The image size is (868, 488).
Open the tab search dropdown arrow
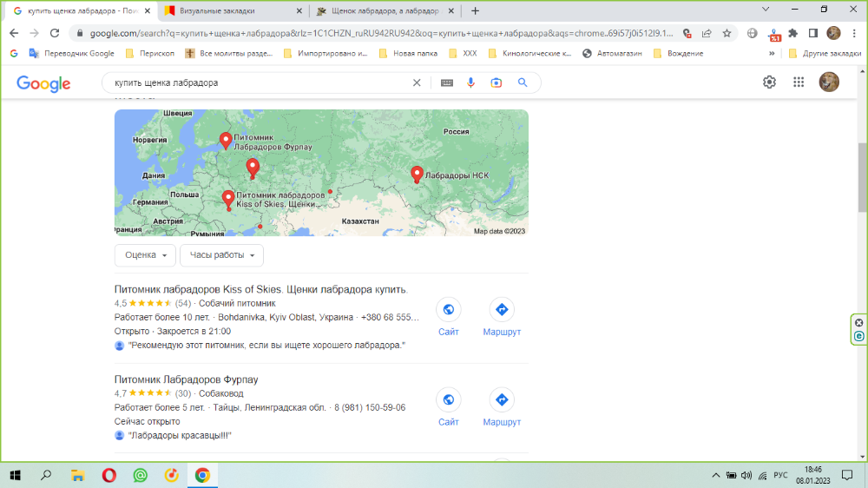click(x=766, y=10)
